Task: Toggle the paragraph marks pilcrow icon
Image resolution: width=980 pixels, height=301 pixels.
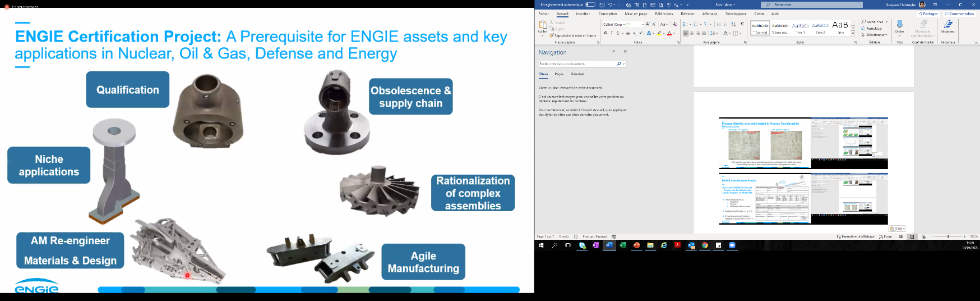Action: tap(742, 24)
